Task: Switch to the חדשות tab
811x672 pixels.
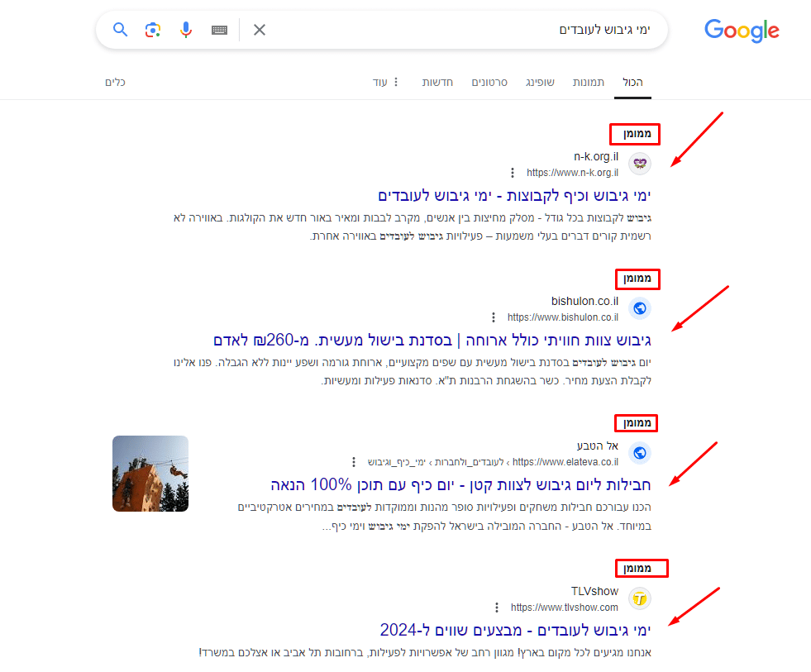Action: point(437,83)
